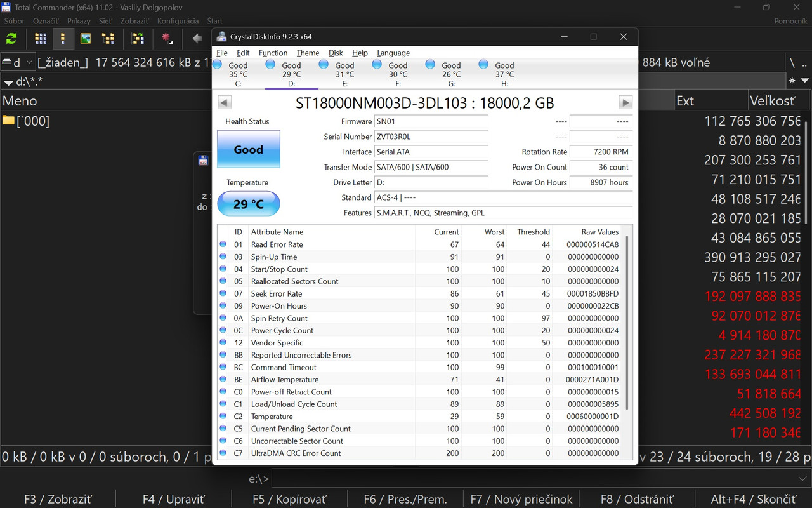
Task: Click the blue Good health status button
Action: [249, 149]
